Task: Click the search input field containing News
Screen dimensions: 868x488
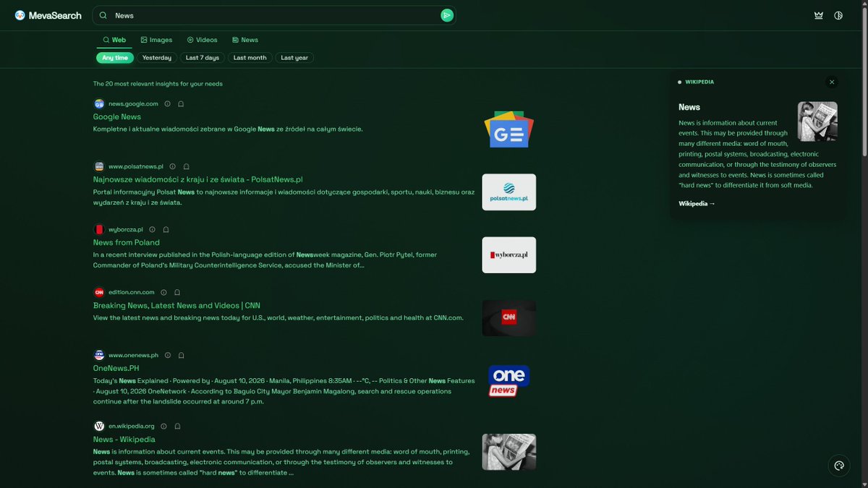Action: 275,15
